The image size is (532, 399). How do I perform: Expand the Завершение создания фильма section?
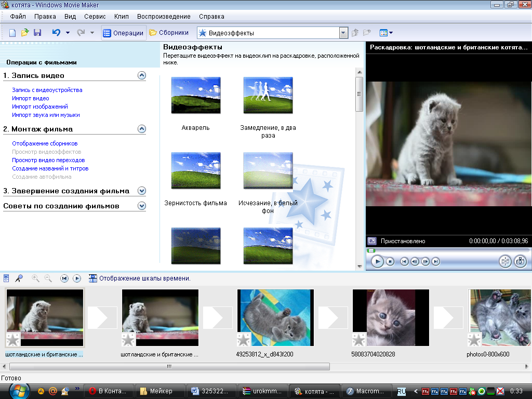coord(142,191)
